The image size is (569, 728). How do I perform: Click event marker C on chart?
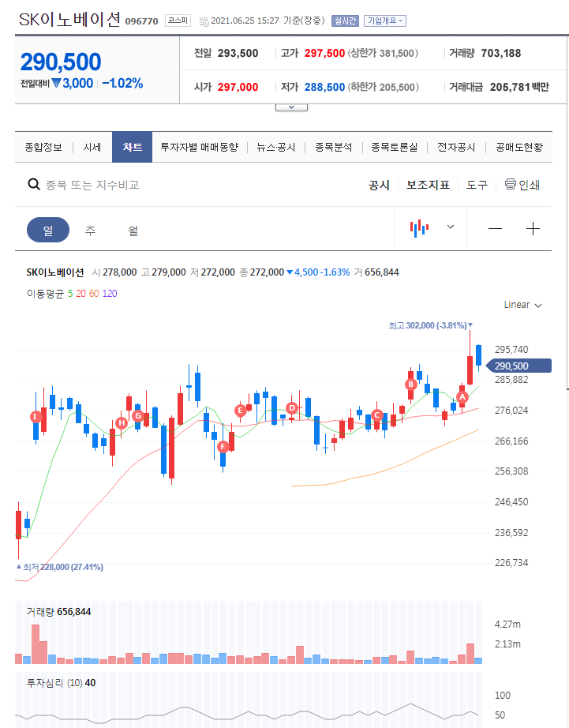(x=377, y=415)
